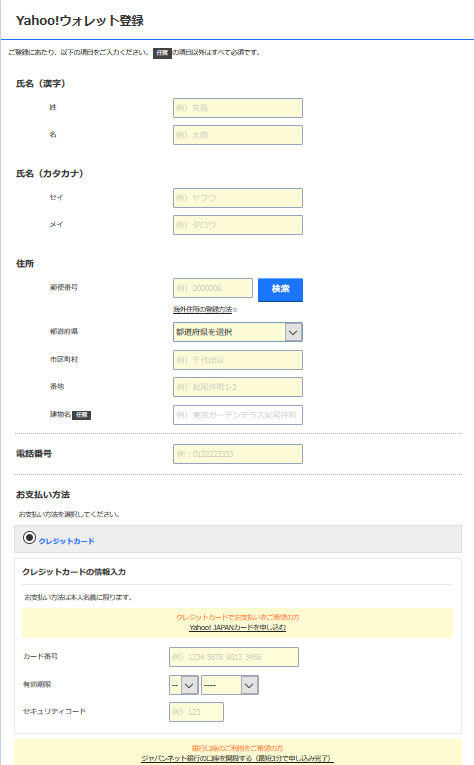Click the 任意 badge beside 建物名

(x=81, y=415)
